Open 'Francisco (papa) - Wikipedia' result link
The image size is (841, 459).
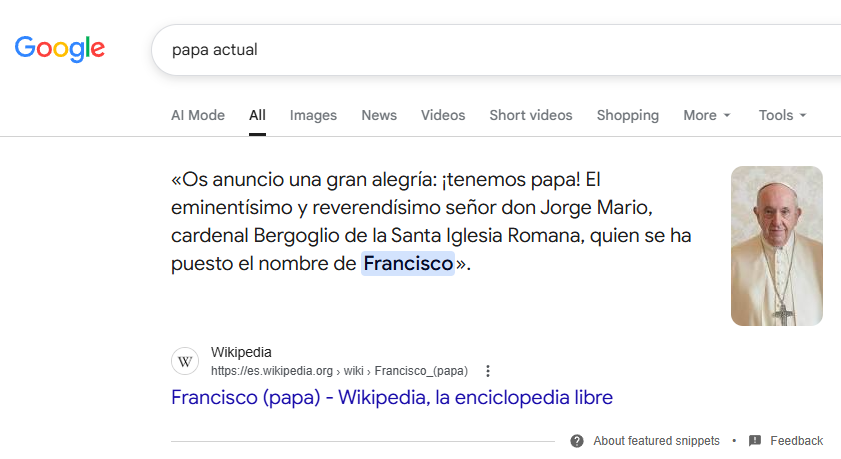[x=392, y=397]
